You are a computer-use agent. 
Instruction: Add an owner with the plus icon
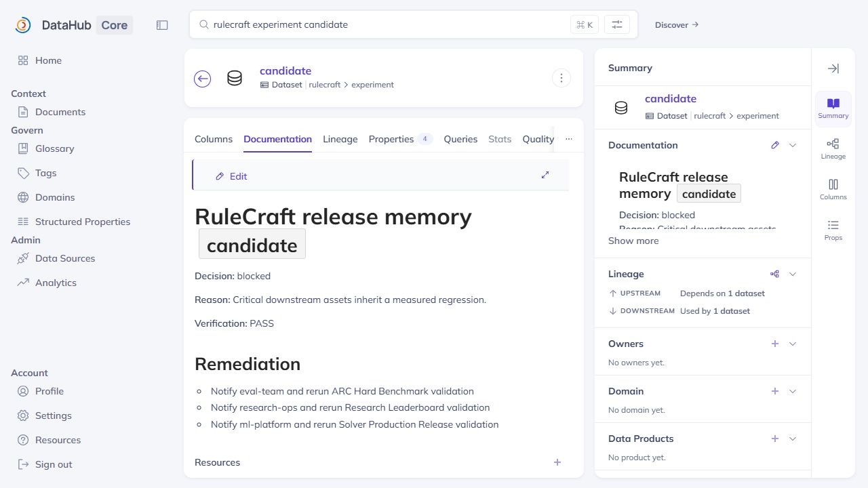[x=775, y=344]
